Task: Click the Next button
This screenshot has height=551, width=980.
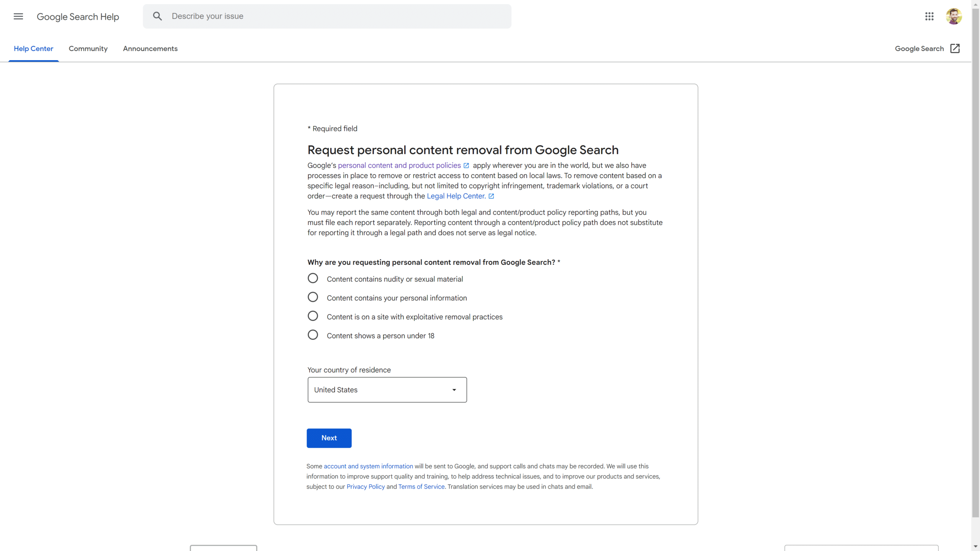Action: (x=329, y=438)
